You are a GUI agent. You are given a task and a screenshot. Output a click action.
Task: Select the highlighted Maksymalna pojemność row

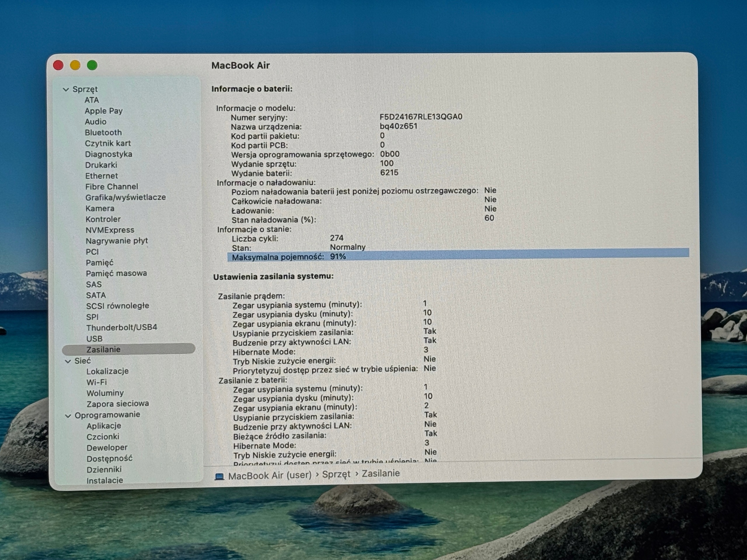(x=458, y=257)
